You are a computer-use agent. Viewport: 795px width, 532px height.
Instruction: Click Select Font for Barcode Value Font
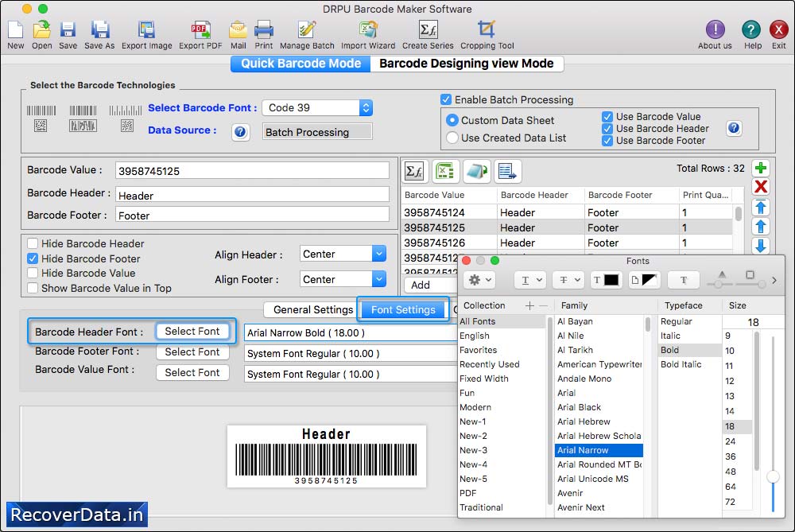pos(192,373)
